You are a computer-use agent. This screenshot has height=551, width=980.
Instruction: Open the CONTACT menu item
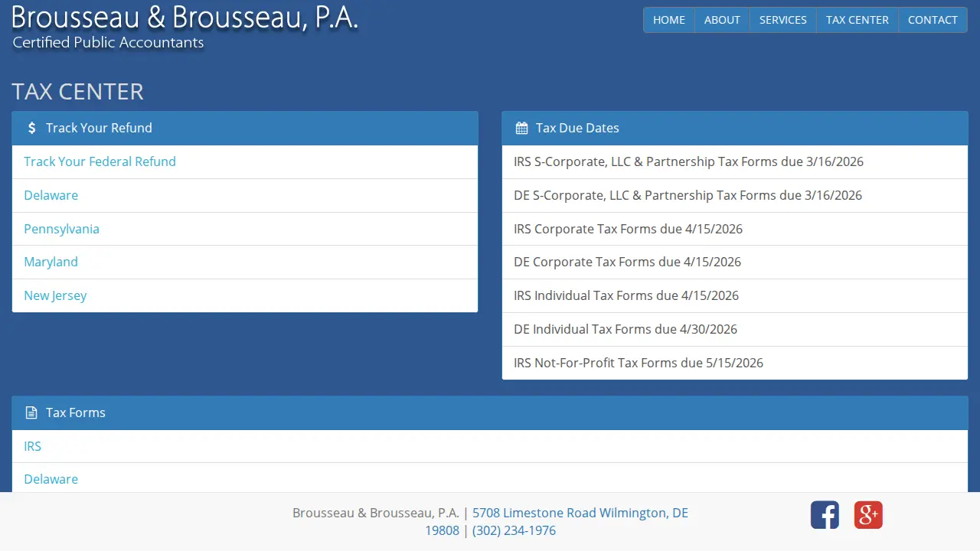click(x=933, y=20)
